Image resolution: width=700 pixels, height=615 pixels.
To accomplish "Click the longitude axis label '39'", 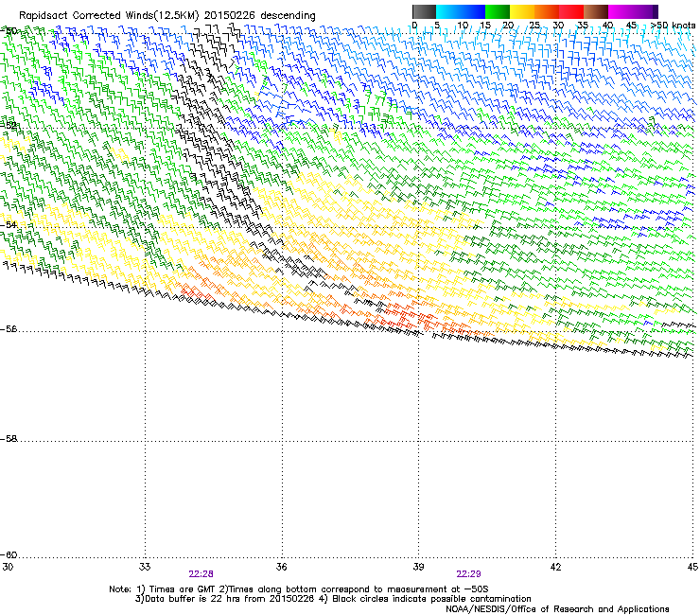I will 418,567.
